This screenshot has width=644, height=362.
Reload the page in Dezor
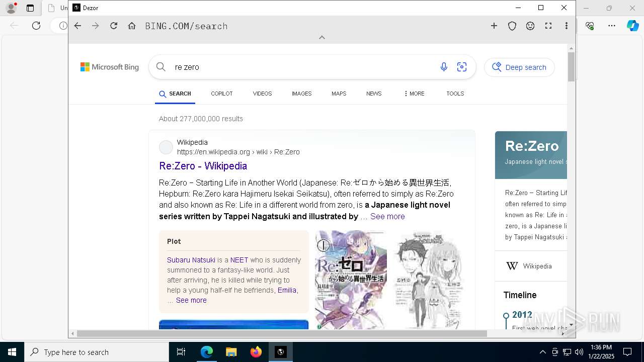click(114, 26)
